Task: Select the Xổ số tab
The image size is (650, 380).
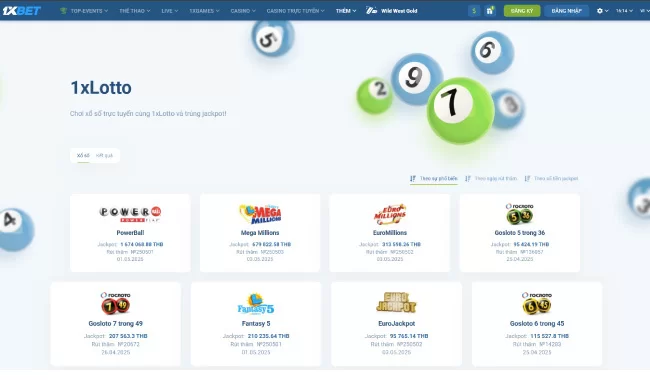Action: pos(83,155)
